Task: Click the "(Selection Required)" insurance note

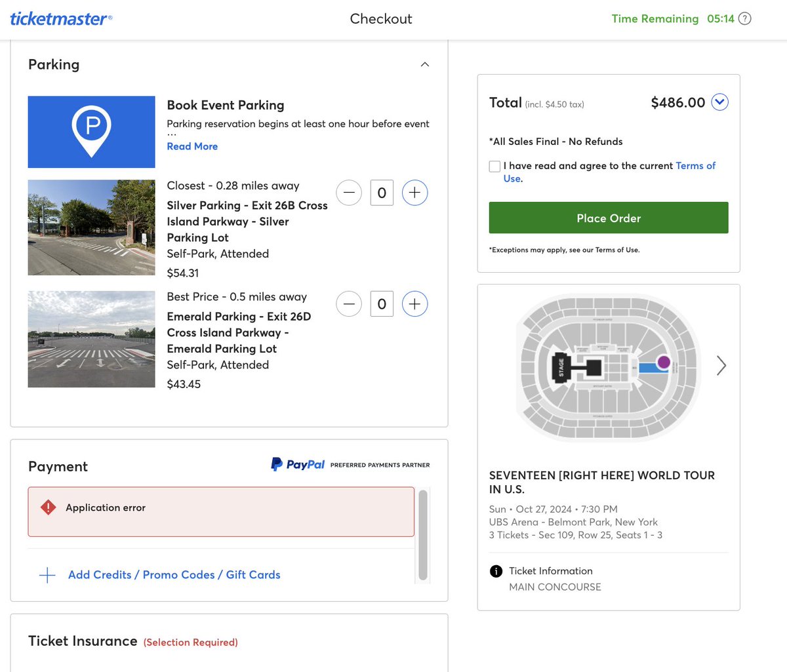Action: (x=191, y=642)
